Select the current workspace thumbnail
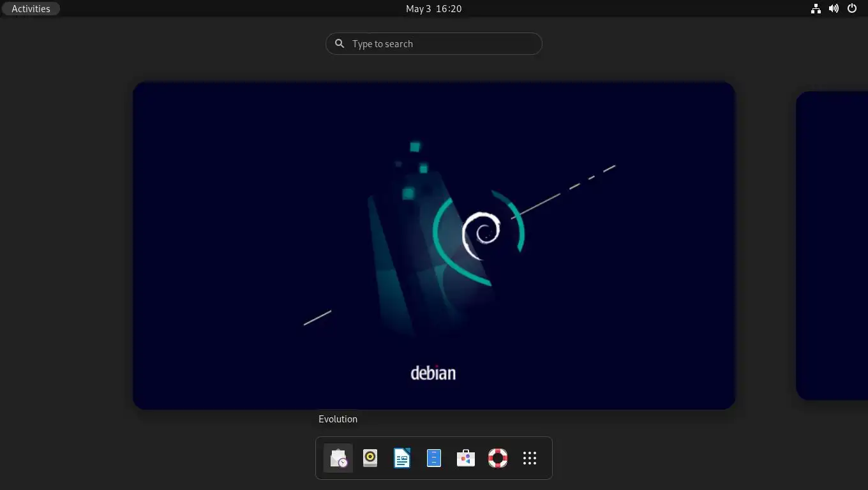The width and height of the screenshot is (868, 490). (434, 246)
